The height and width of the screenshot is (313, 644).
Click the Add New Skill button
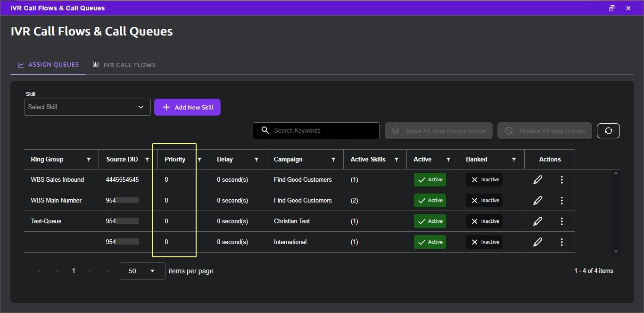pyautogui.click(x=187, y=107)
